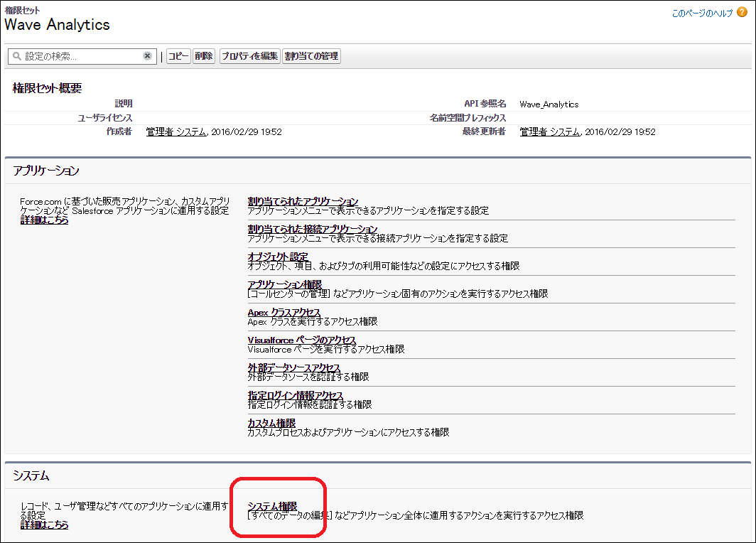Open the アプリケーション権限 link
Image resolution: width=756 pixels, height=543 pixels.
click(x=284, y=284)
